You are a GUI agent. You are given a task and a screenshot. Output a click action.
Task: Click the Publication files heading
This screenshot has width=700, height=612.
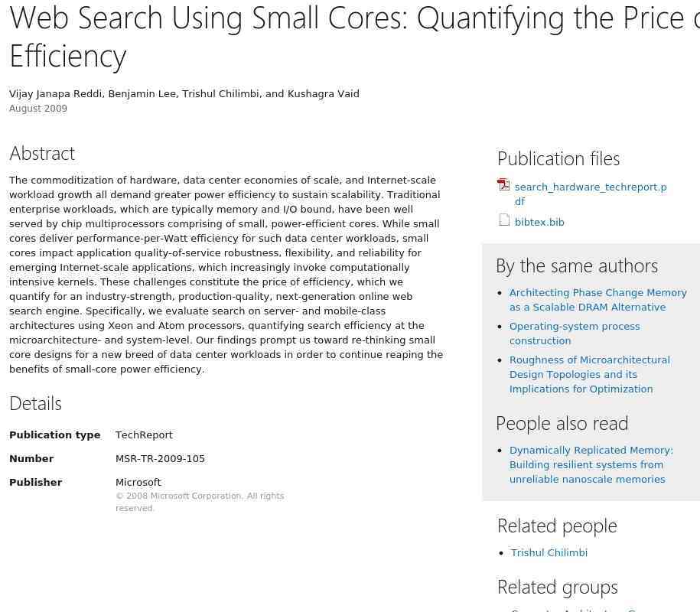pyautogui.click(x=558, y=159)
